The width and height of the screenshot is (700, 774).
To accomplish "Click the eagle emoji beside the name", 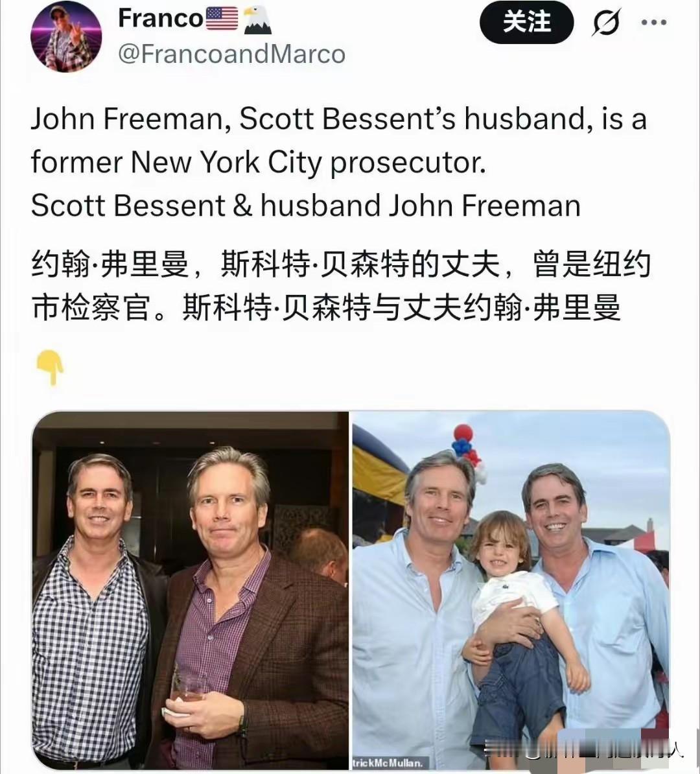I will 257,19.
